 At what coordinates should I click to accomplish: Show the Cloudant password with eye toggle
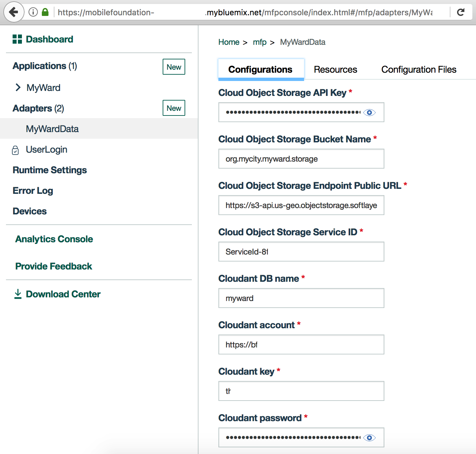tap(369, 438)
